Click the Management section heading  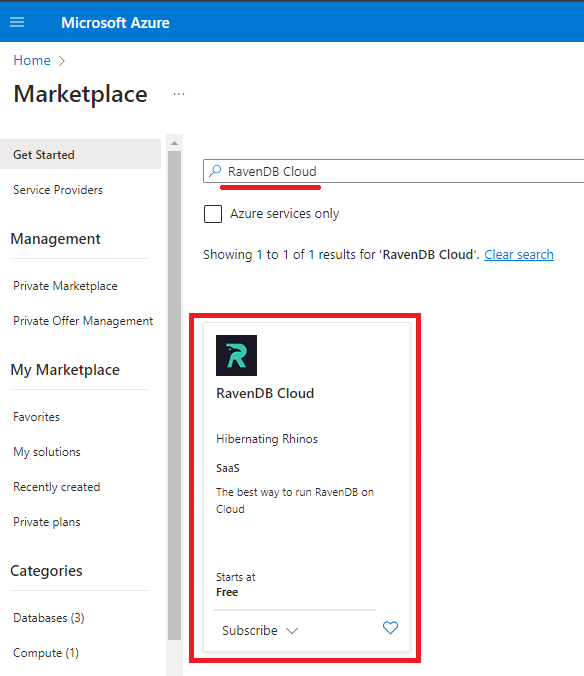click(x=56, y=239)
